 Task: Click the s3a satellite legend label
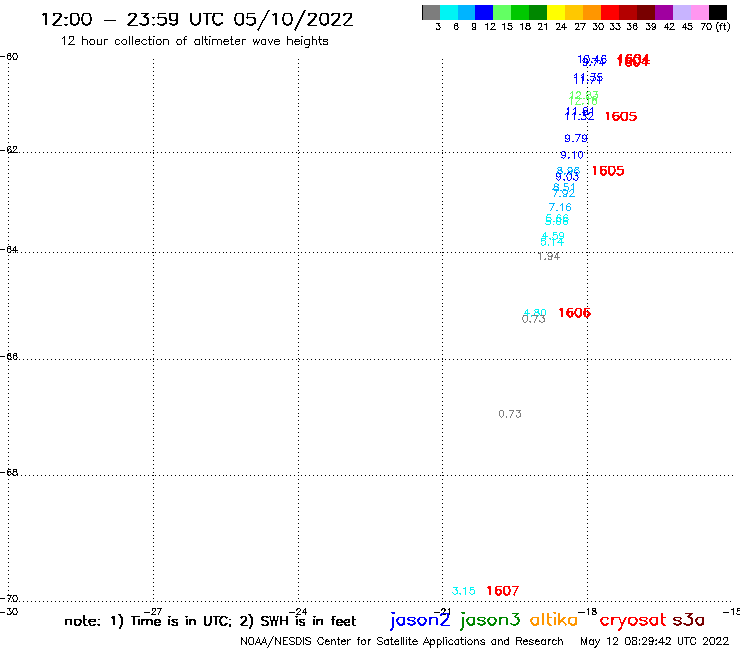point(689,620)
